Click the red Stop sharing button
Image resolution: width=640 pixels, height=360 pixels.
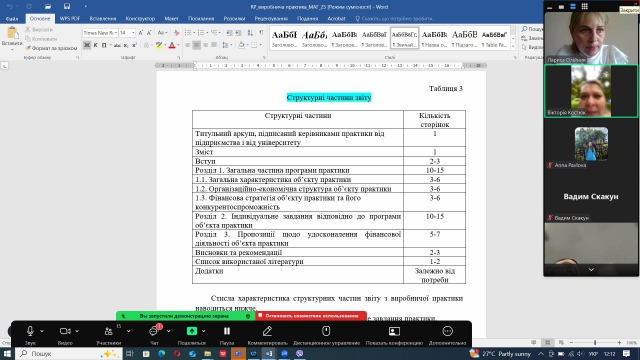click(311, 316)
